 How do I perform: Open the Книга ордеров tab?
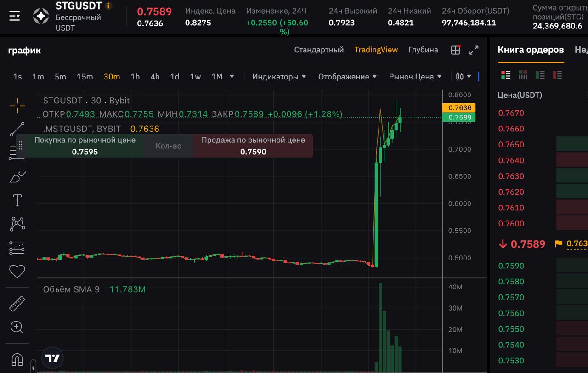click(x=531, y=50)
